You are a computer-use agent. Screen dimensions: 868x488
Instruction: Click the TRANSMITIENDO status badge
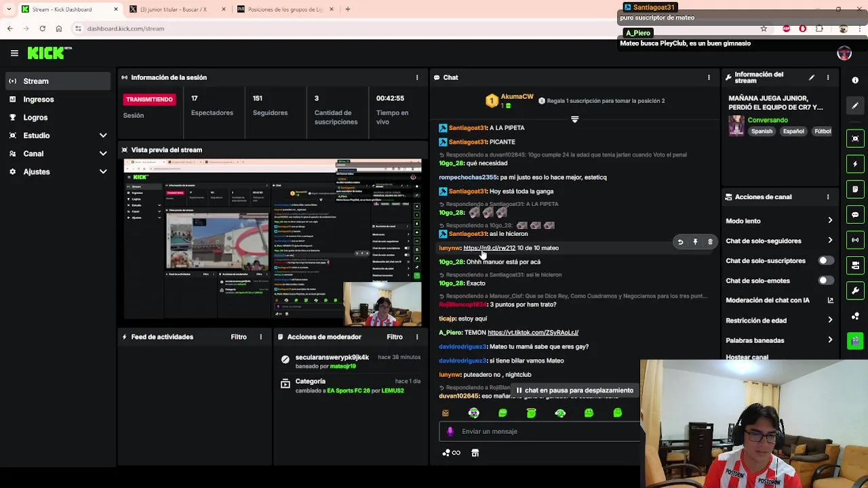[x=149, y=100]
